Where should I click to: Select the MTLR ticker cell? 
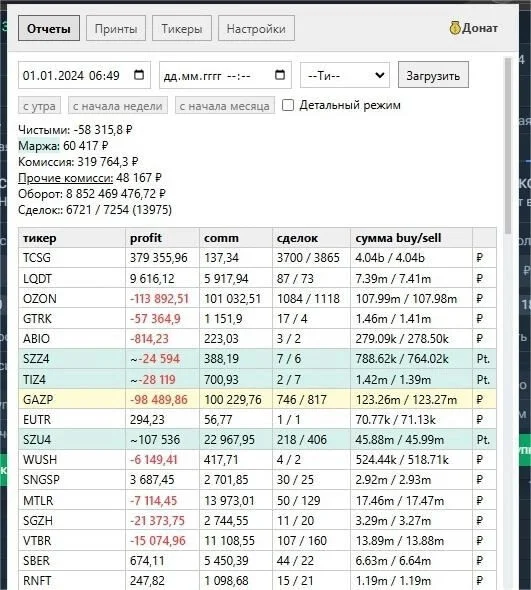(x=72, y=500)
